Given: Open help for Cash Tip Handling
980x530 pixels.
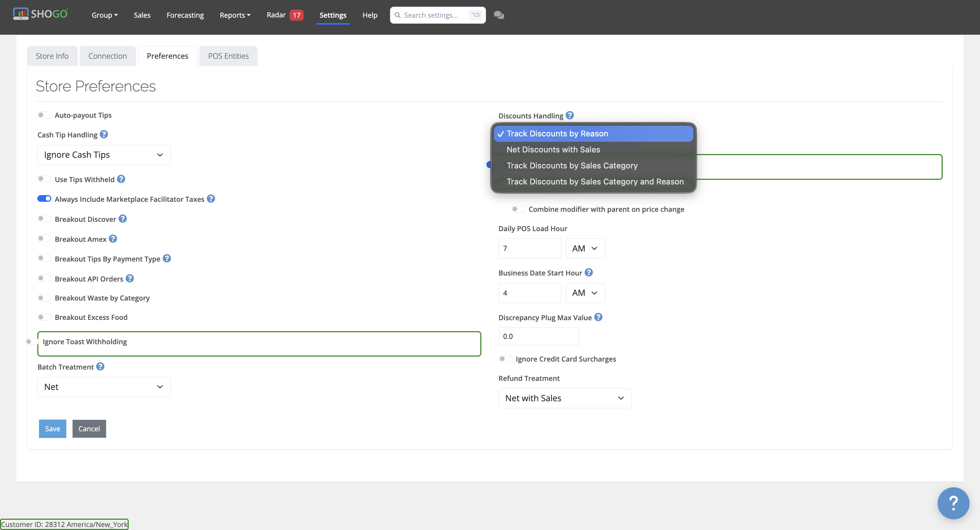Looking at the screenshot, I should 104,134.
